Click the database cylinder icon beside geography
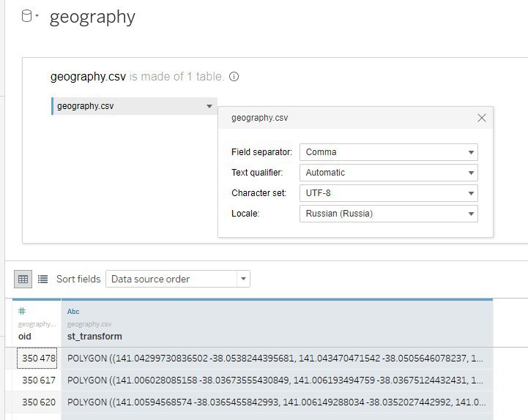Viewport: 528px width, 420px height. point(26,16)
